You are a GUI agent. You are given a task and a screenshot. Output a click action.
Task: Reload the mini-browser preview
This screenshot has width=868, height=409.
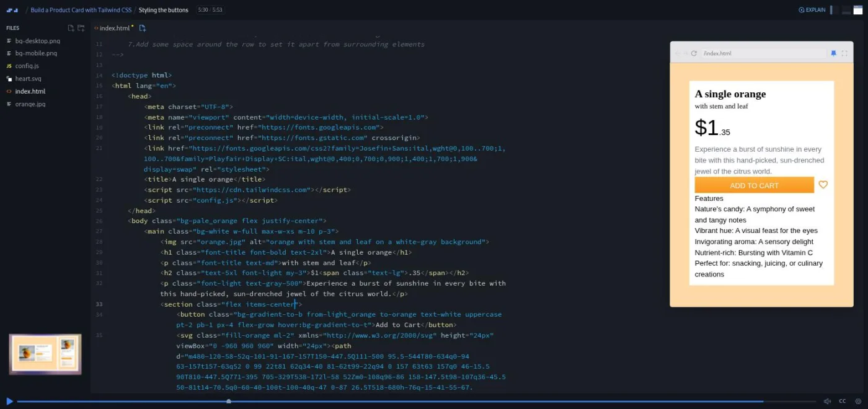(x=694, y=53)
